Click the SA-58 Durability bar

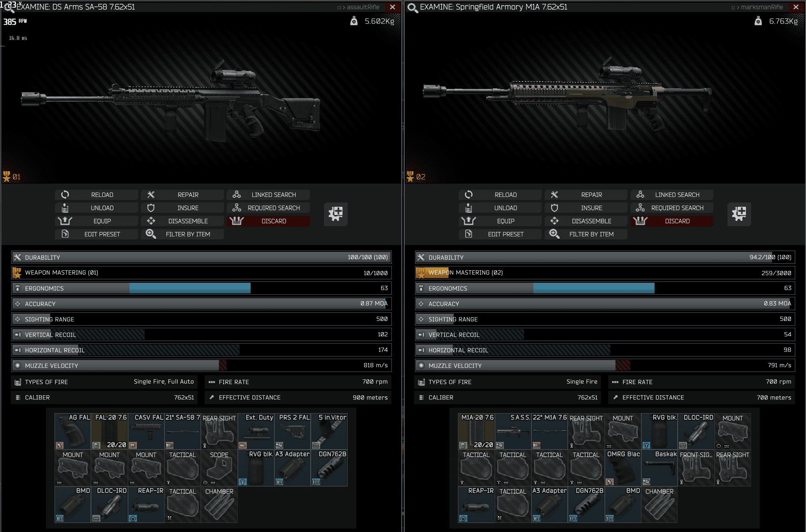click(201, 257)
